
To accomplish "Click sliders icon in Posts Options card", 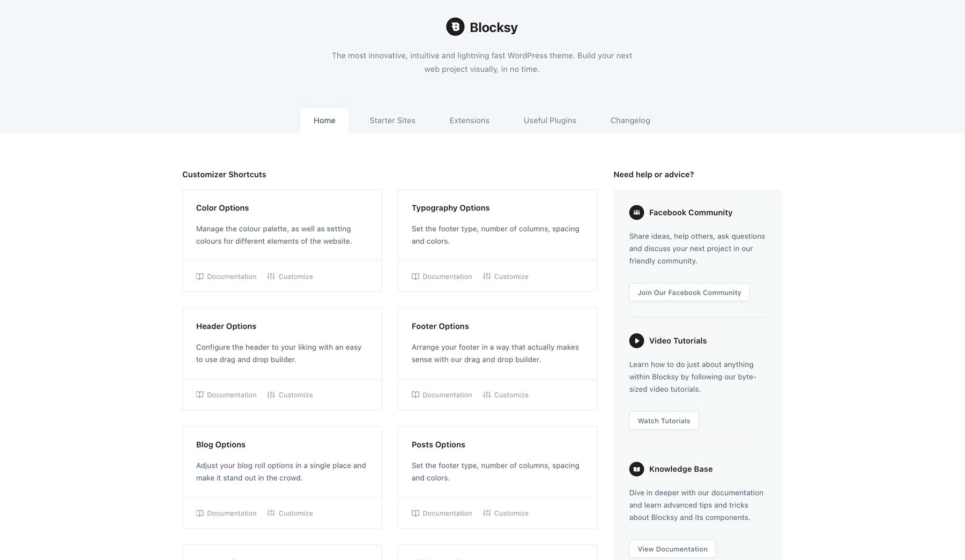I will pos(487,513).
